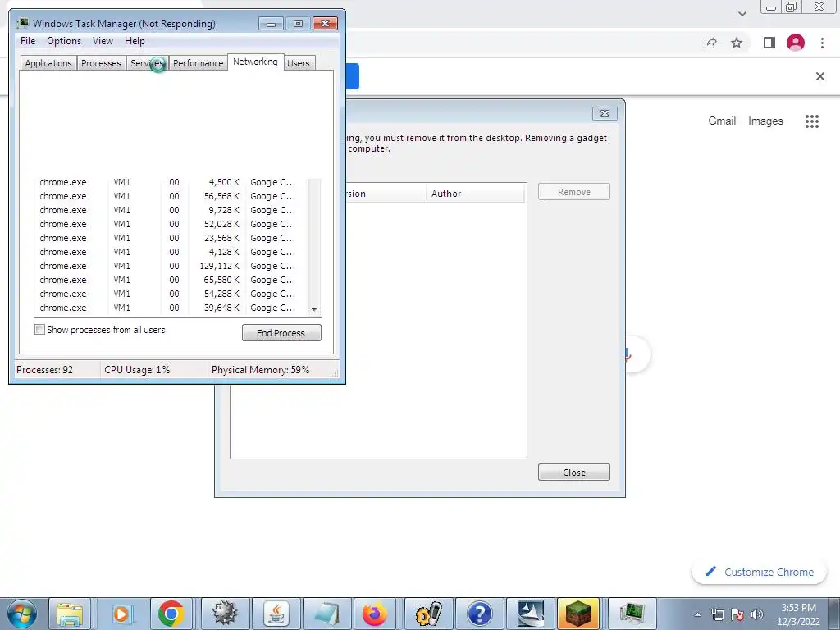Open the gears and wrench taskbar icon
Image resolution: width=840 pixels, height=630 pixels.
(x=428, y=614)
